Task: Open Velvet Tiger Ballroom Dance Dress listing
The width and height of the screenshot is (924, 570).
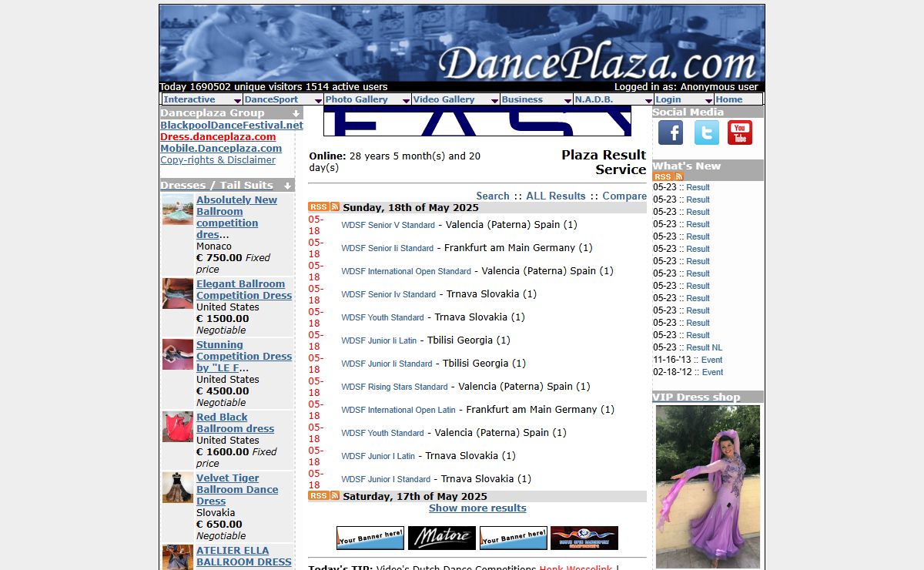Action: click(x=237, y=489)
